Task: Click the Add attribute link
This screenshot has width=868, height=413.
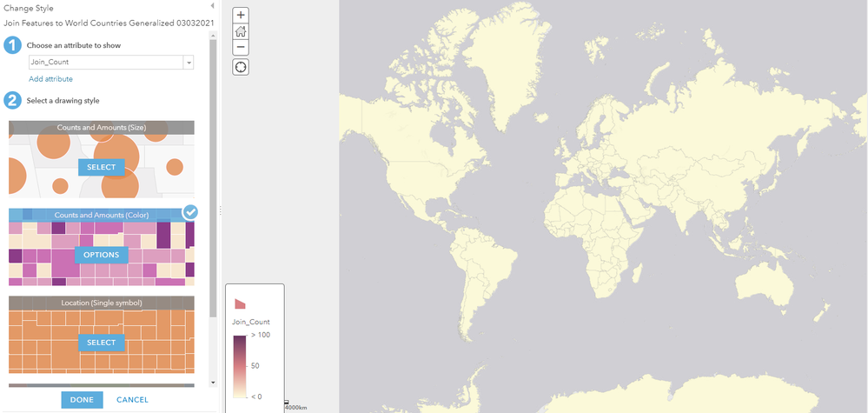Action: click(x=51, y=79)
